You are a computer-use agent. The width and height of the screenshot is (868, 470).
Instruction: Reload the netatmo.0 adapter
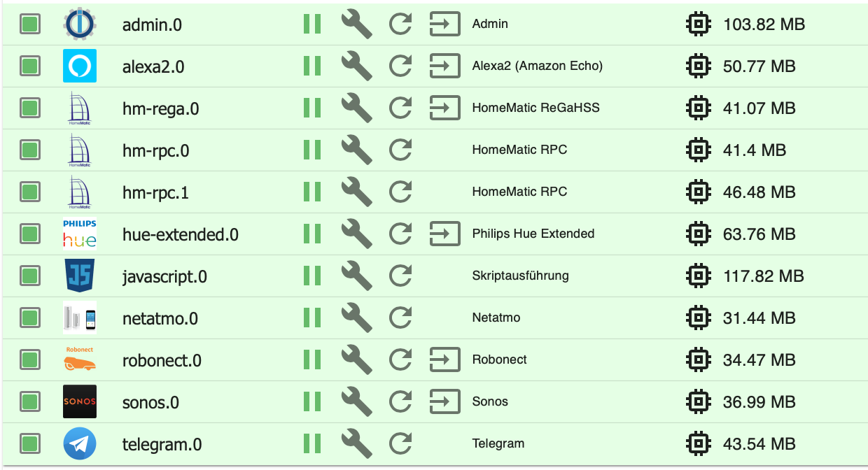point(400,318)
